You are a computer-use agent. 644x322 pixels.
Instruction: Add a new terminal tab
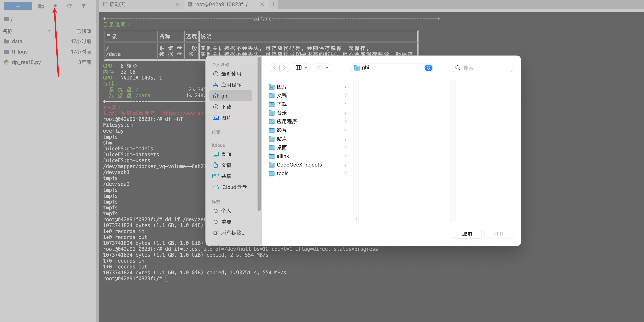click(x=274, y=4)
